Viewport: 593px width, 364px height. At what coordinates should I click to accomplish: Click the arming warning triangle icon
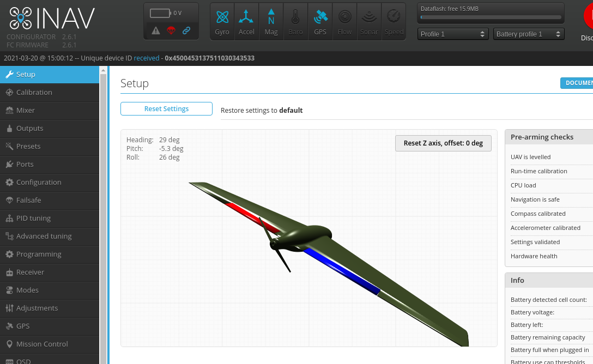[156, 31]
